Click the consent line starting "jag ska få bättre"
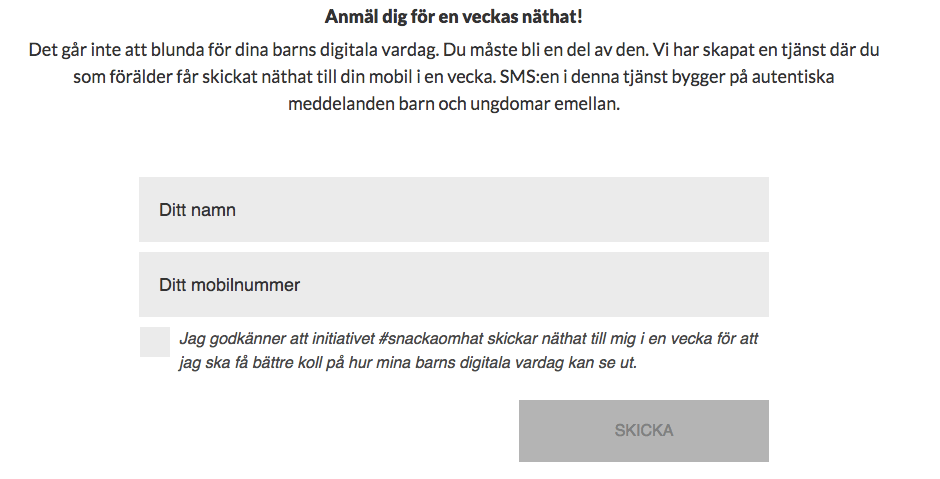Screen dimensions: 940x479 pos(408,363)
